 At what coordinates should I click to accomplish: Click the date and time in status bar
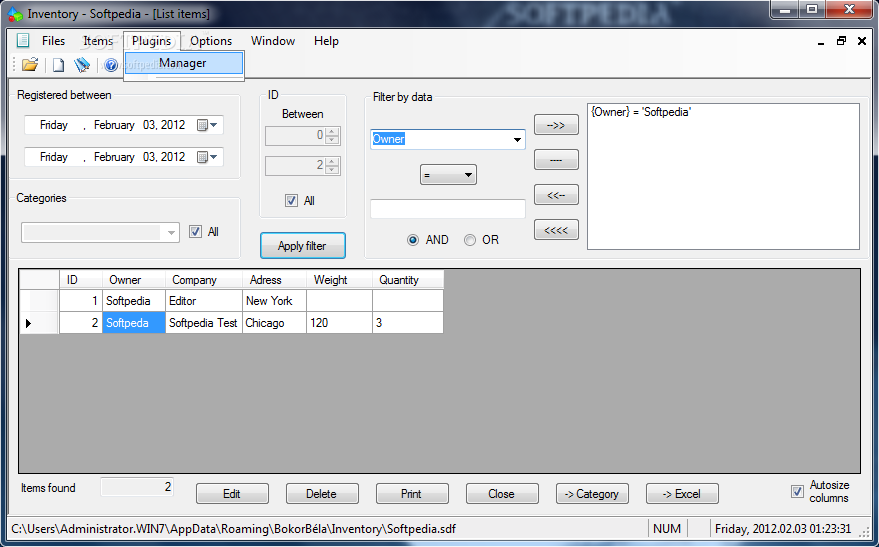tap(783, 529)
